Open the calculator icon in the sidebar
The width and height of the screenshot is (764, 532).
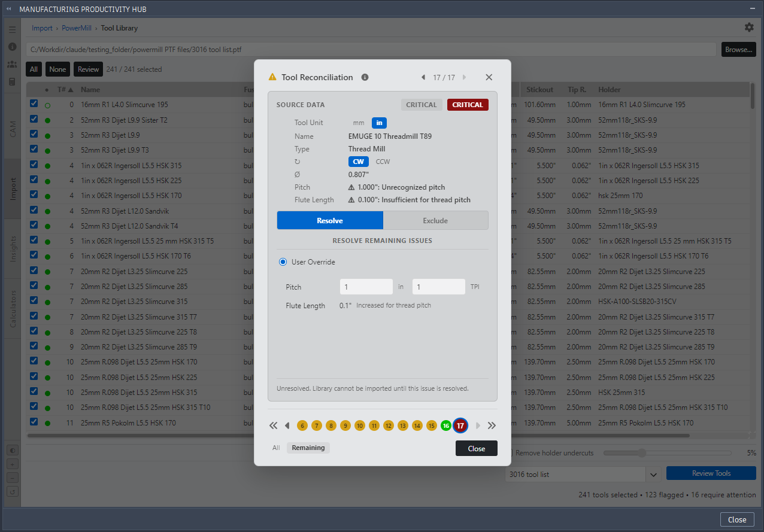click(12, 81)
